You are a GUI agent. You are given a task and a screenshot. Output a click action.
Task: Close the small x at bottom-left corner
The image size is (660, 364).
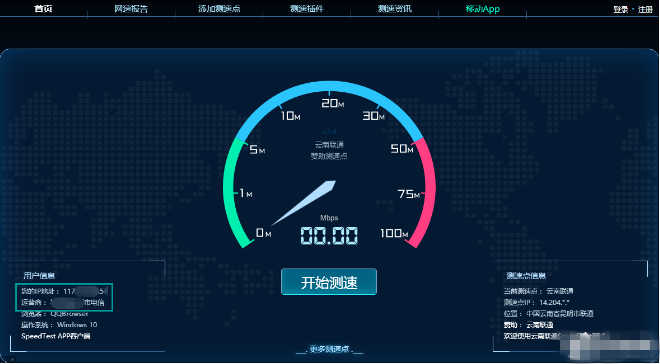(x=12, y=360)
